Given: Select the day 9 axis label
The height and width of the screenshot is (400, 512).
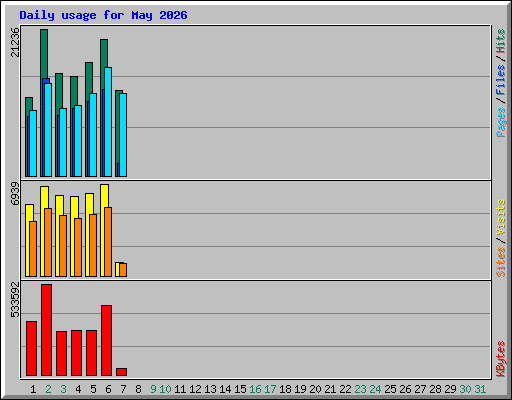Looking at the screenshot, I should pyautogui.click(x=153, y=389).
